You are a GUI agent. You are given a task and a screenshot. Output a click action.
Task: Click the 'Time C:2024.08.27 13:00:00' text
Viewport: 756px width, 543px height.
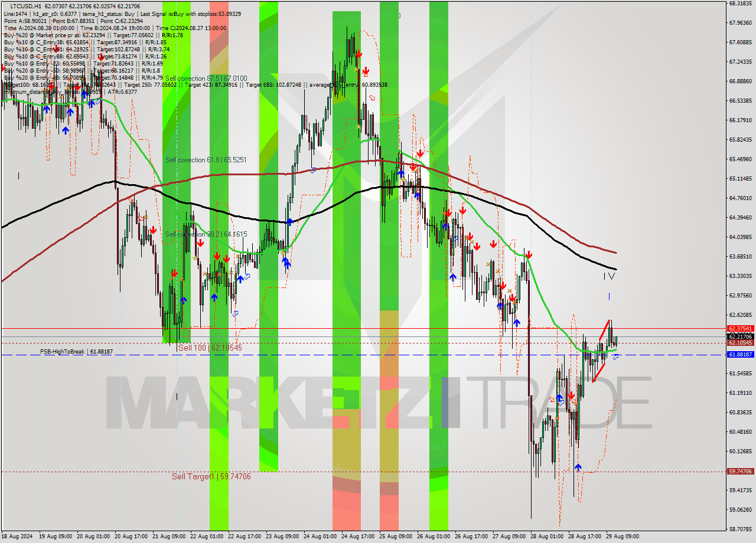point(191,28)
